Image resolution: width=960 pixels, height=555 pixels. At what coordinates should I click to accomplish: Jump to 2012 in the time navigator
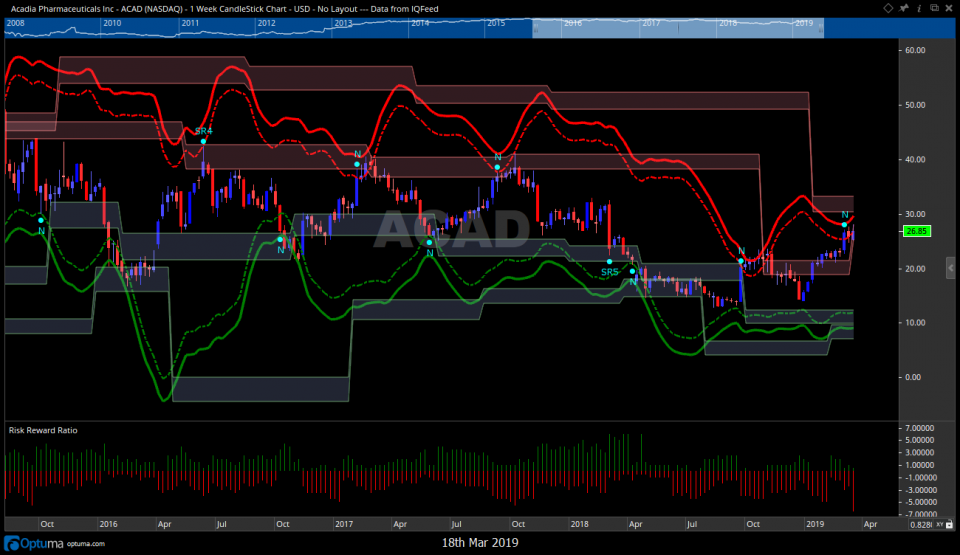(266, 23)
